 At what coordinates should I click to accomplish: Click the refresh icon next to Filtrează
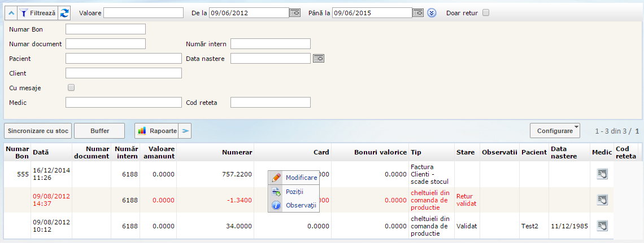point(65,12)
